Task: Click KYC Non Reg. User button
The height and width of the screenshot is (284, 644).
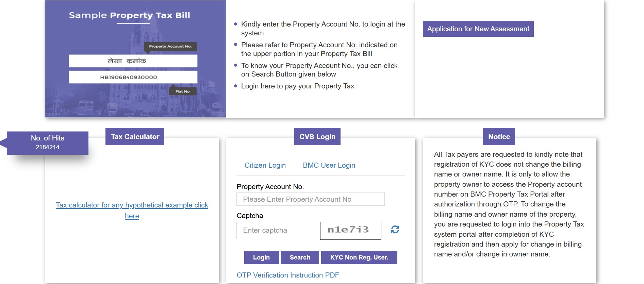Action: (359, 257)
